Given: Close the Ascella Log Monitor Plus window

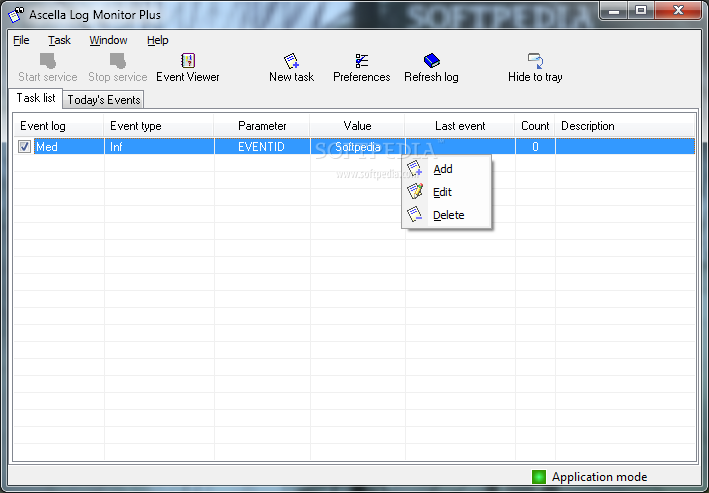Looking at the screenshot, I should (678, 11).
